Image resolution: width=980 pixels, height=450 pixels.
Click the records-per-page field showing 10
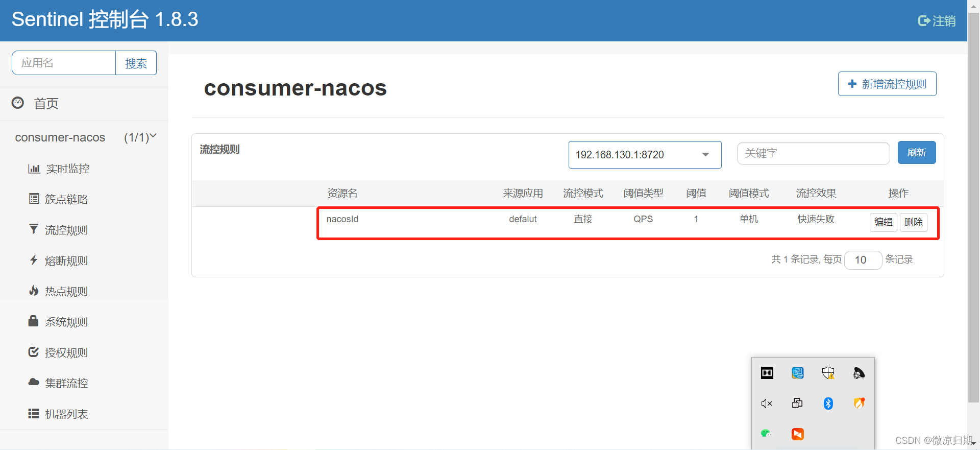click(x=863, y=260)
